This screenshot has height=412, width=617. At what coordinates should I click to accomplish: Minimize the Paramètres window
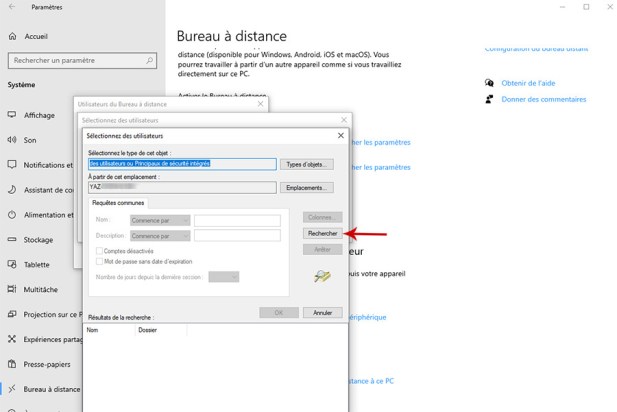[563, 7]
